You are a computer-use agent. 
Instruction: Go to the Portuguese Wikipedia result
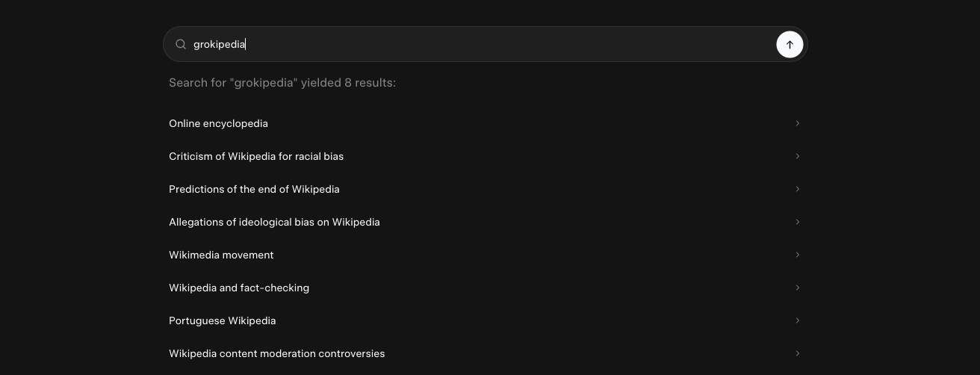pos(223,320)
